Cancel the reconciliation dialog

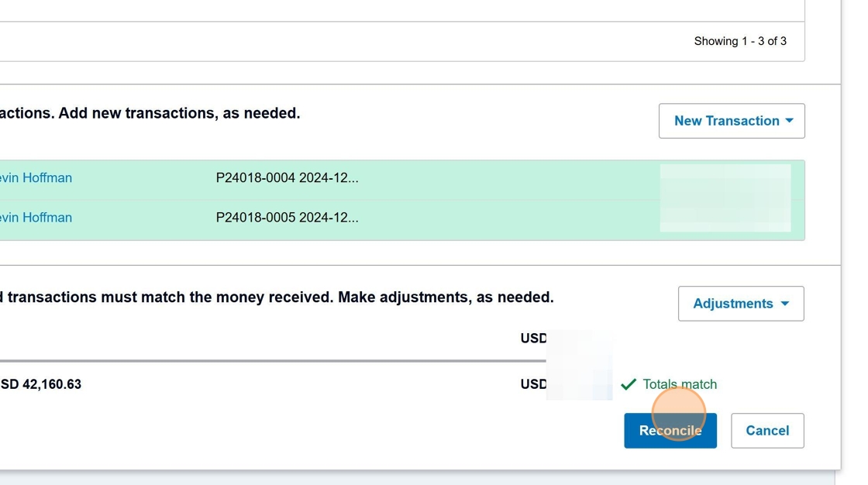click(x=766, y=431)
